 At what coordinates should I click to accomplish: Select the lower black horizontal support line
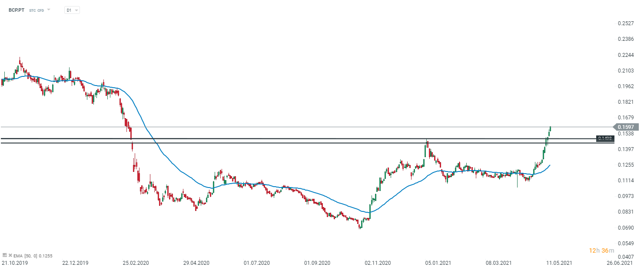304,143
